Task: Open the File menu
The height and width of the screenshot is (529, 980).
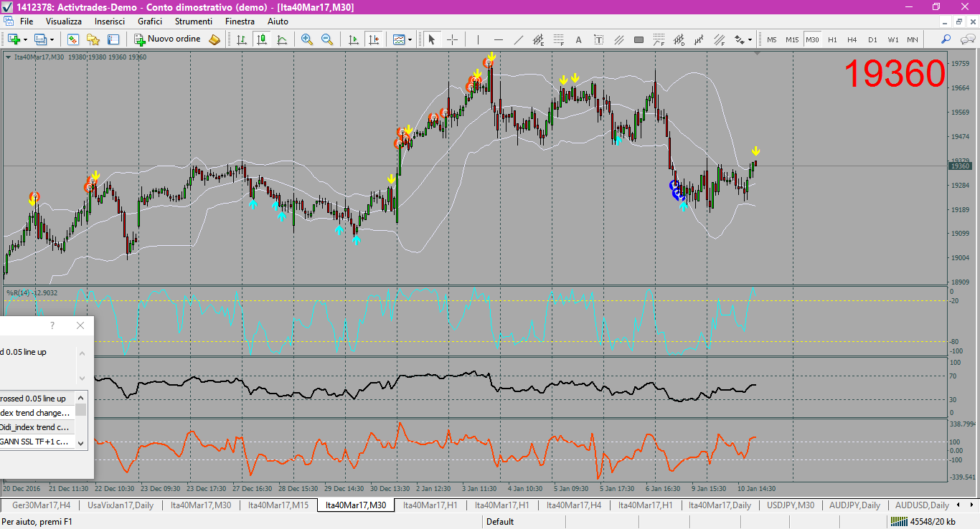Action: 27,22
